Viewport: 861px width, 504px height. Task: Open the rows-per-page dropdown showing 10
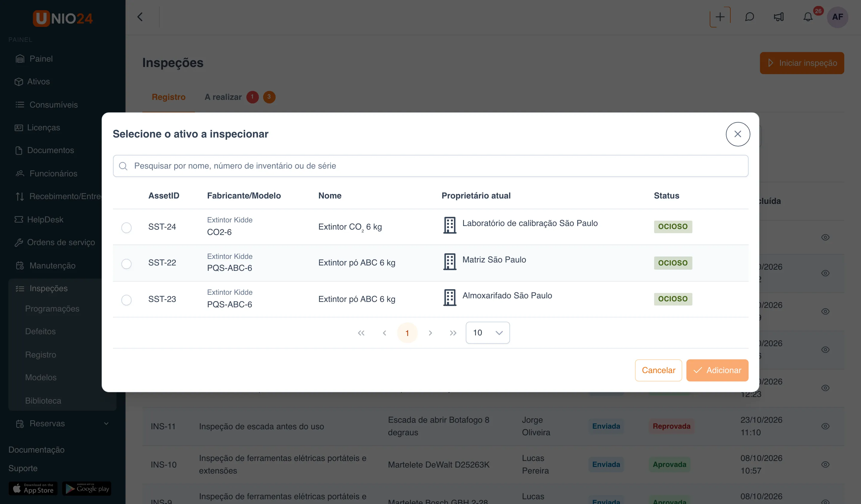(x=487, y=332)
